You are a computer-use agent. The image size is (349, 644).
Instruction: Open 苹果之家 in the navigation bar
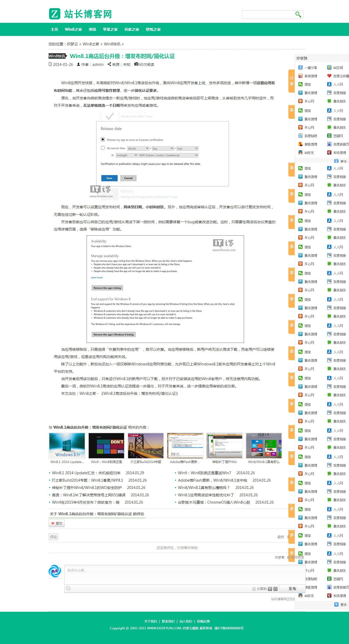click(110, 29)
